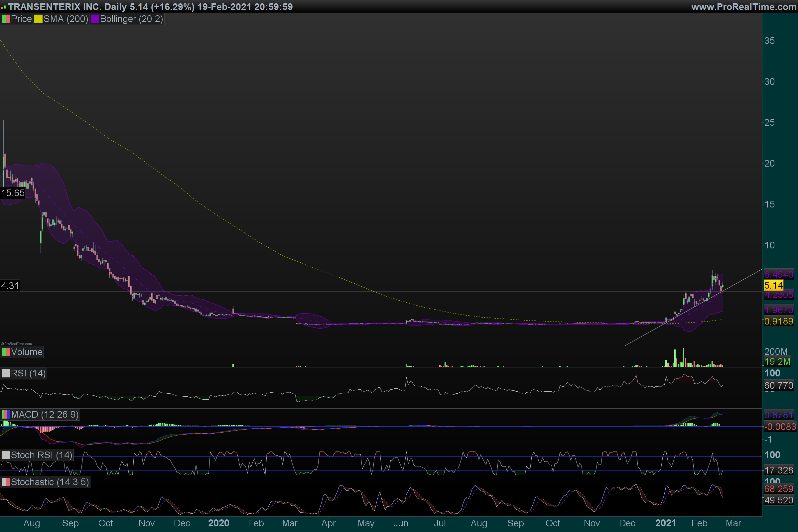
Task: Click the yellow SMA (200) legend swatch
Action: 38,19
